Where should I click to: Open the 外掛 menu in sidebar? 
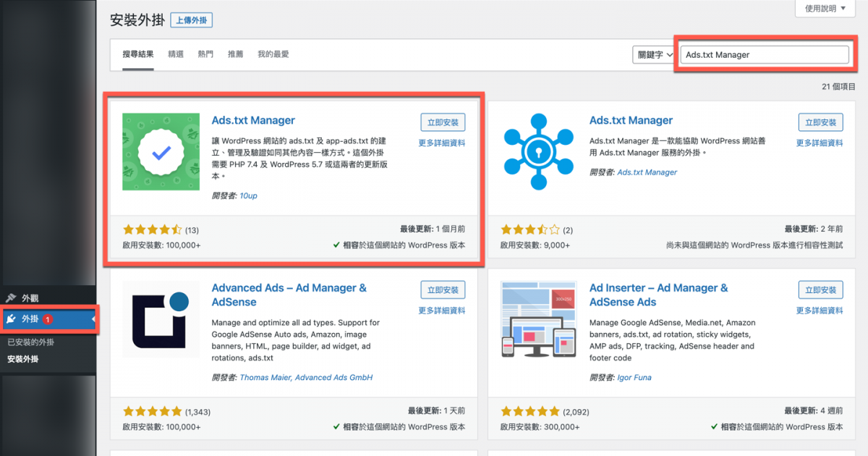[x=48, y=318]
